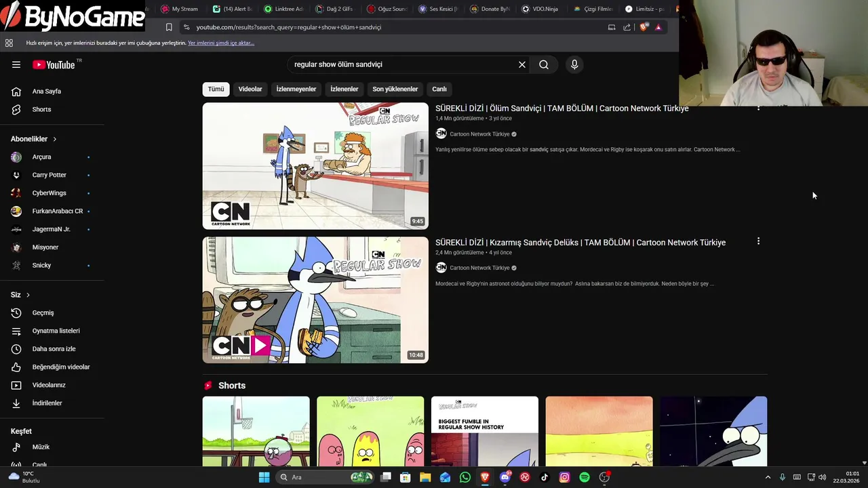Select the İzlenmeyenler filter chip

[x=296, y=89]
